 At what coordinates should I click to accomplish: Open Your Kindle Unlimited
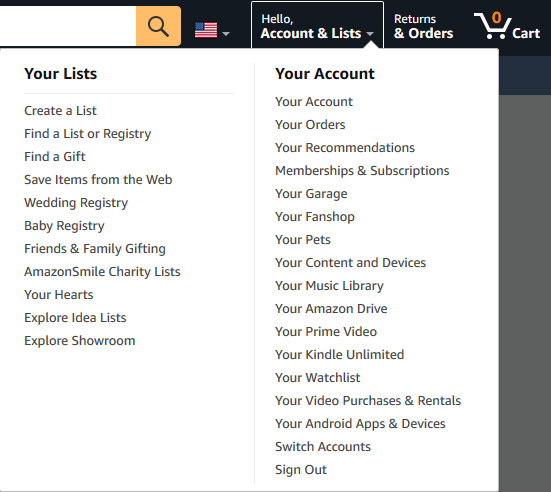339,355
